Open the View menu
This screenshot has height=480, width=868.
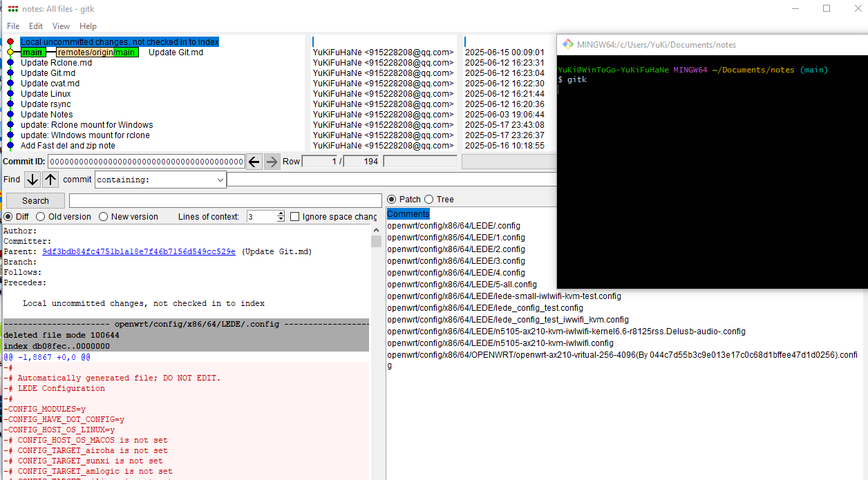pos(61,26)
